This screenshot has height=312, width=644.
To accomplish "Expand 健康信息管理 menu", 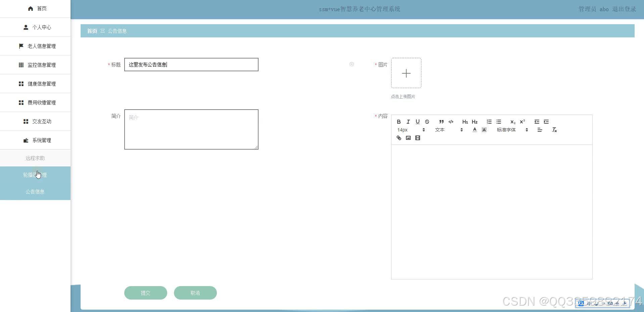I will pos(35,84).
